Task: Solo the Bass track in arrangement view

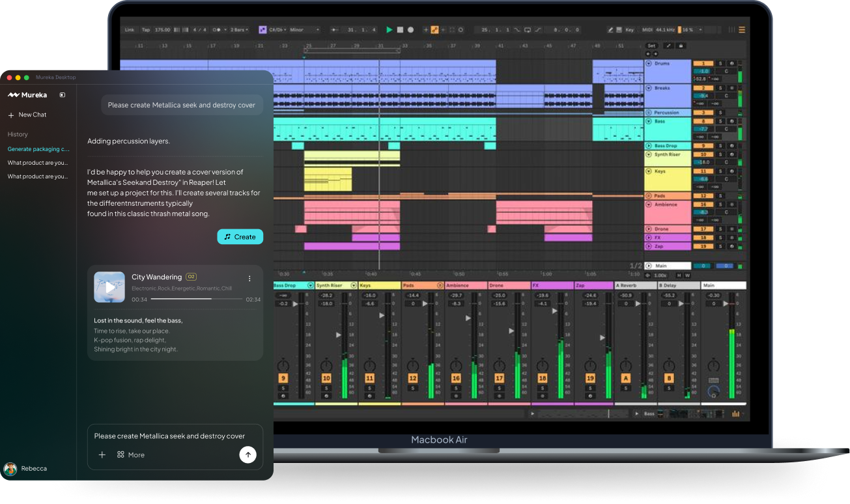Action: (720, 121)
